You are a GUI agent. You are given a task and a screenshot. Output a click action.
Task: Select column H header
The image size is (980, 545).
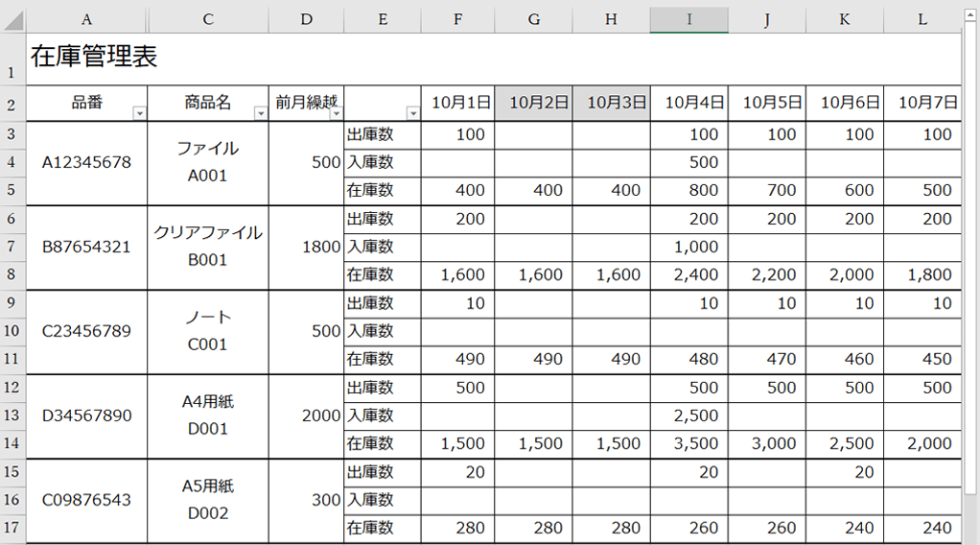click(611, 19)
